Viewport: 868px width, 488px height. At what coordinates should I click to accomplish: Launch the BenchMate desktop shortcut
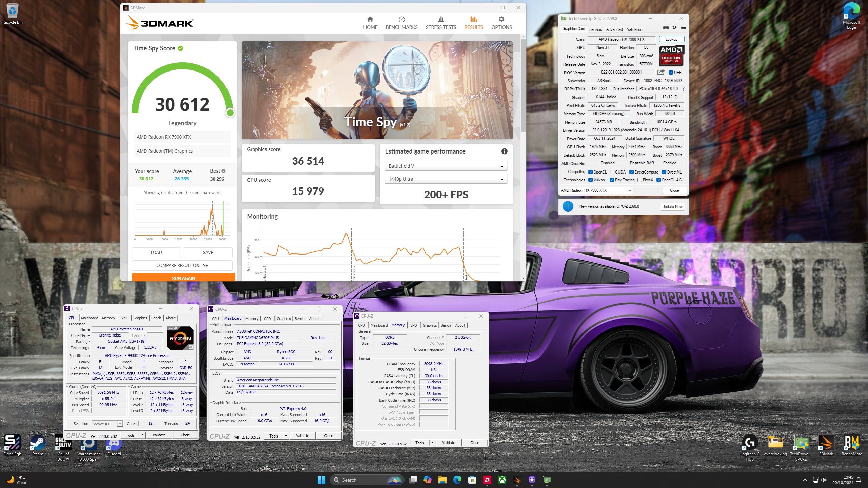click(x=851, y=446)
